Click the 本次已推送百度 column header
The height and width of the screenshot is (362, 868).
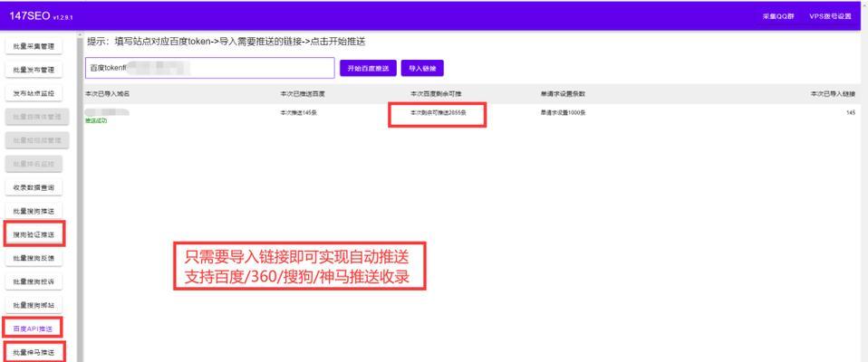point(303,94)
